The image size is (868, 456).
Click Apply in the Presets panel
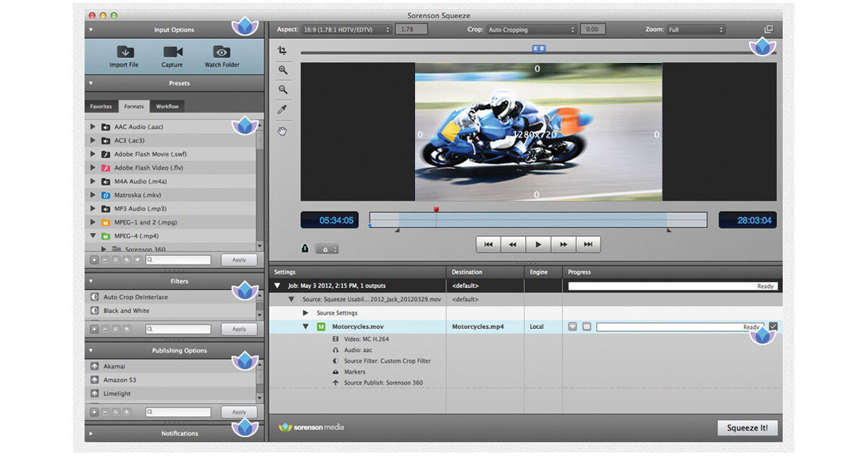pyautogui.click(x=239, y=260)
